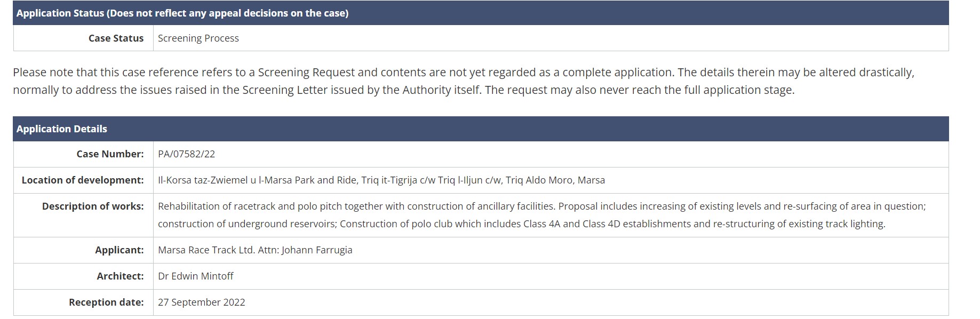Click the Il-Korsa taz-Zwiemel location text

[381, 180]
